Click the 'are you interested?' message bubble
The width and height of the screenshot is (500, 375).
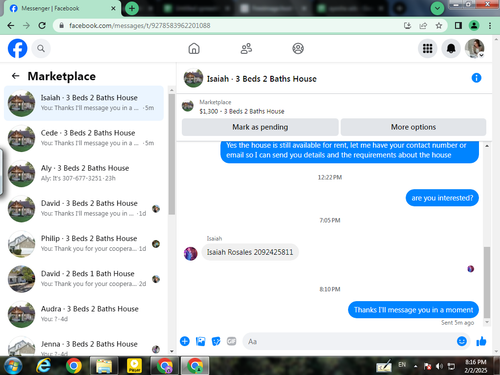point(442,198)
